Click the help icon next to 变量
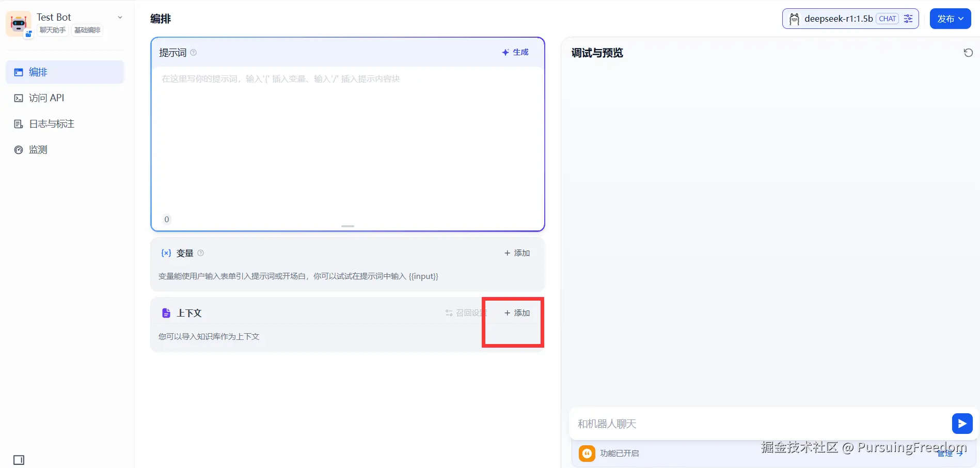 tap(201, 253)
